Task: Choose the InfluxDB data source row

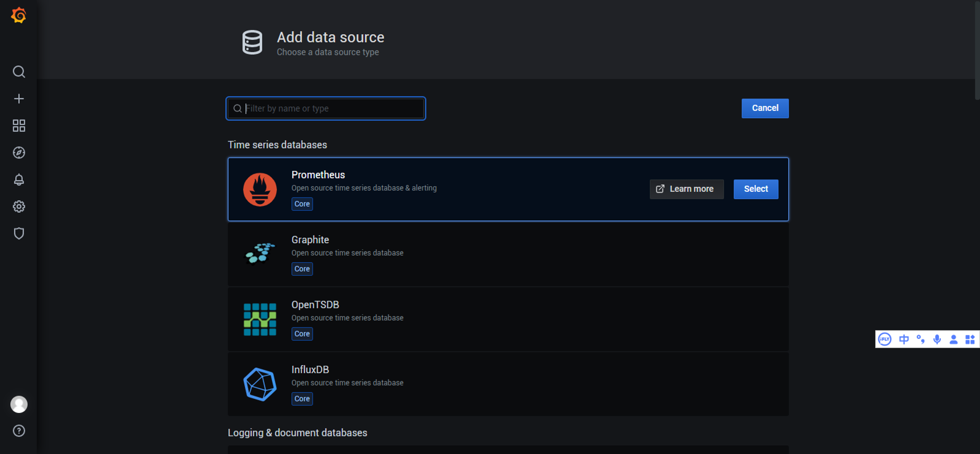Action: tap(508, 384)
